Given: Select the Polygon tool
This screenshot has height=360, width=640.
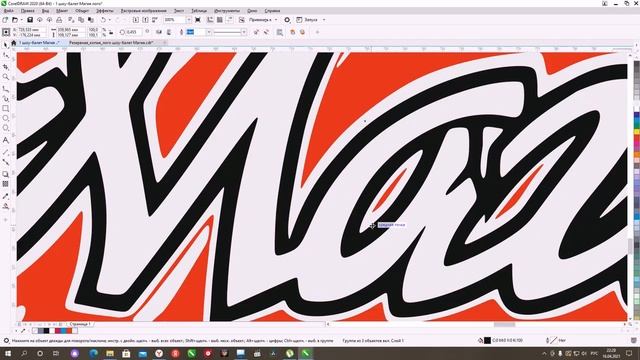Looking at the screenshot, I should coord(5,128).
